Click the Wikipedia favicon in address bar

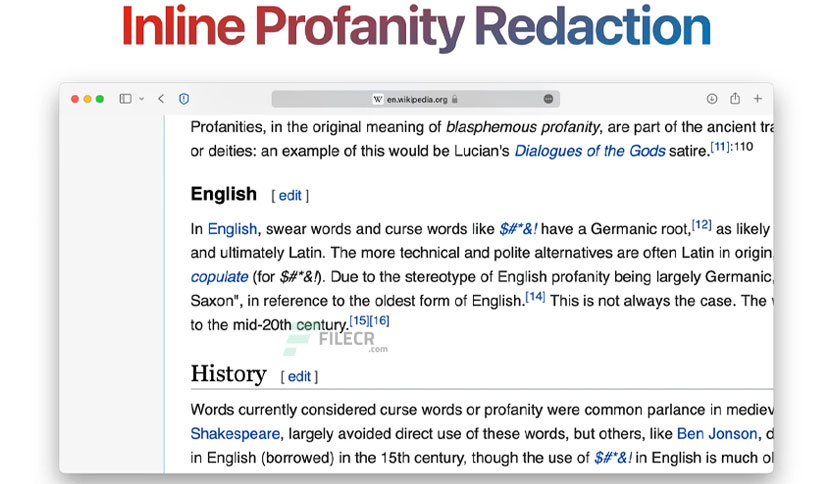point(377,99)
